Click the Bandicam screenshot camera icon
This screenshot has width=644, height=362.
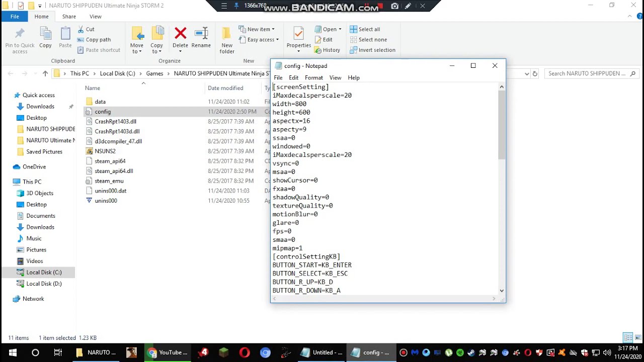click(395, 6)
